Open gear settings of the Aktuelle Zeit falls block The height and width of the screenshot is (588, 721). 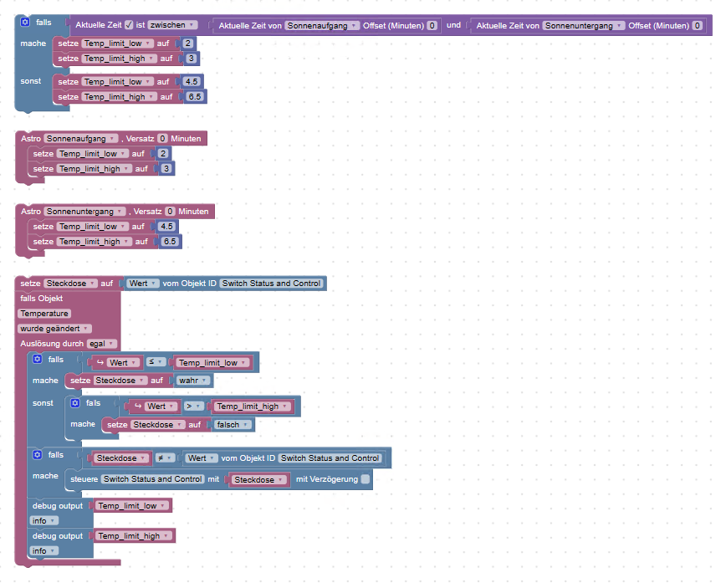coord(25,22)
